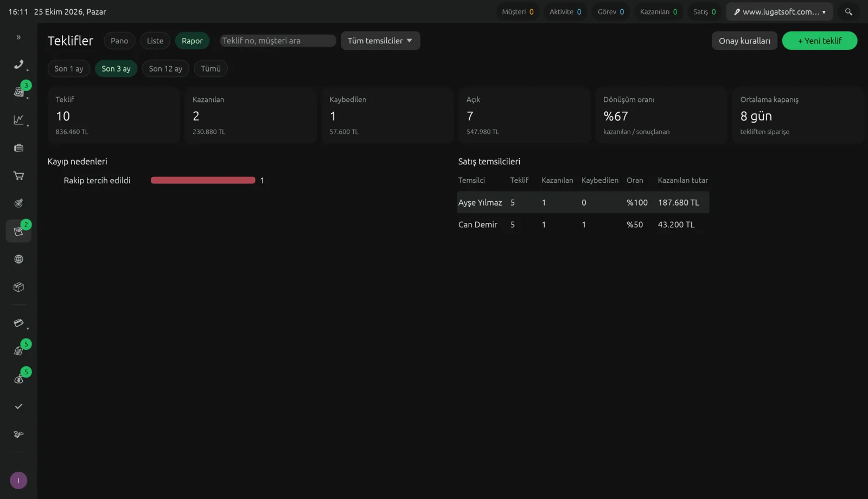Open the briefcase icon in sidebar
This screenshot has height=499, width=868.
18,148
